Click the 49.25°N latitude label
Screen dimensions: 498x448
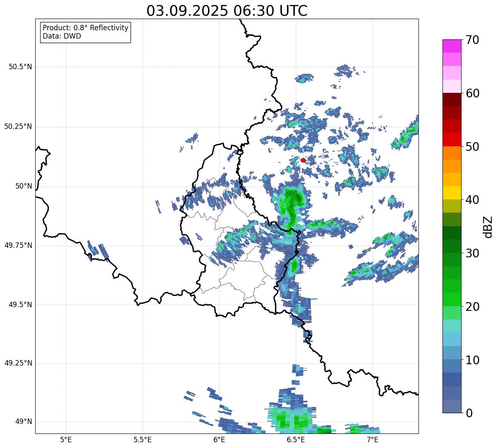(x=18, y=363)
